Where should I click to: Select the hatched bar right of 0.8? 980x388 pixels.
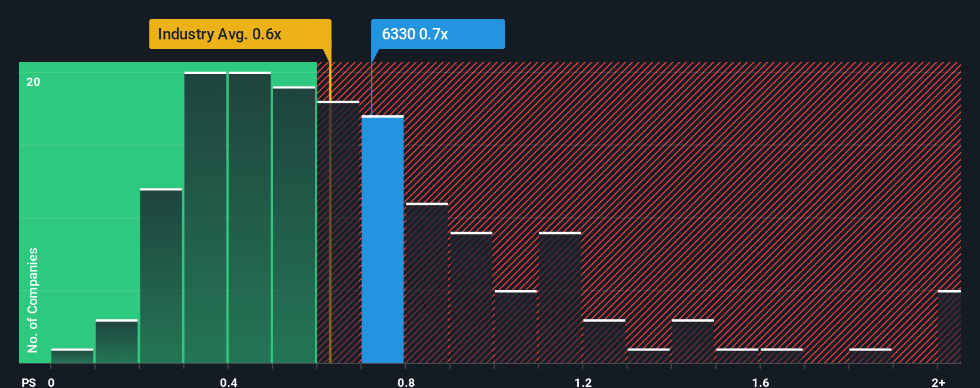point(427,283)
